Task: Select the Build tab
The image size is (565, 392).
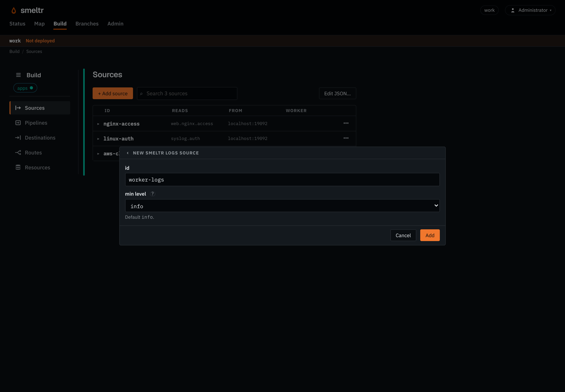Action: click(x=60, y=24)
